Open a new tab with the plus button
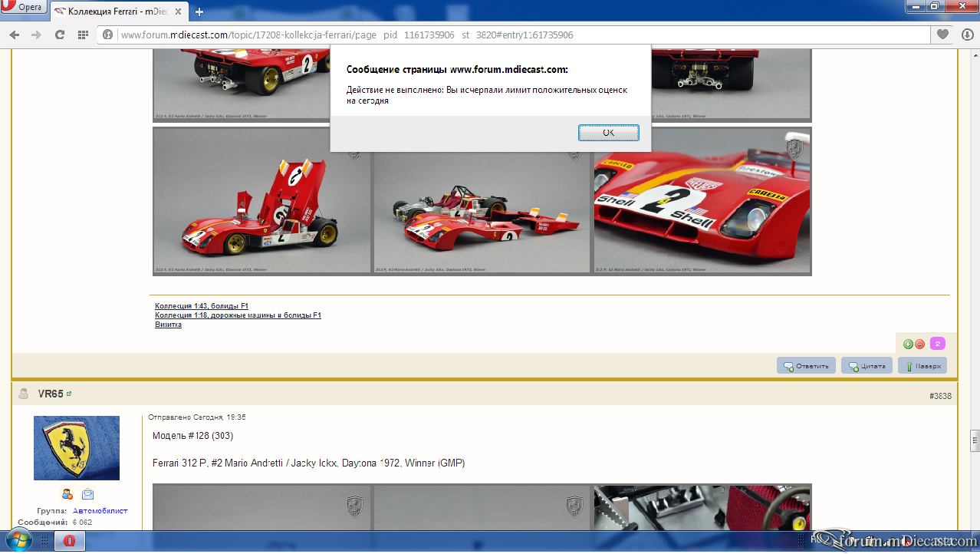Viewport: 980px width, 554px height. point(199,12)
